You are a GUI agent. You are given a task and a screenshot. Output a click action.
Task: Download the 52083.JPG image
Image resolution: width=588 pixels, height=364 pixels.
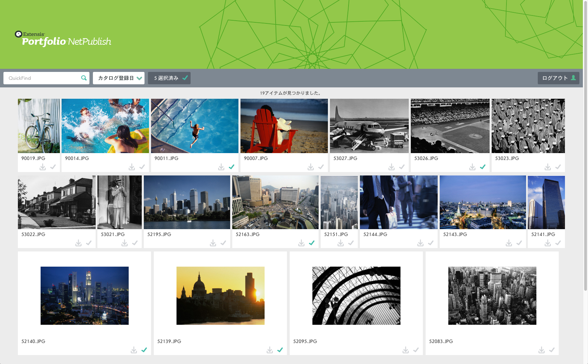(x=542, y=350)
